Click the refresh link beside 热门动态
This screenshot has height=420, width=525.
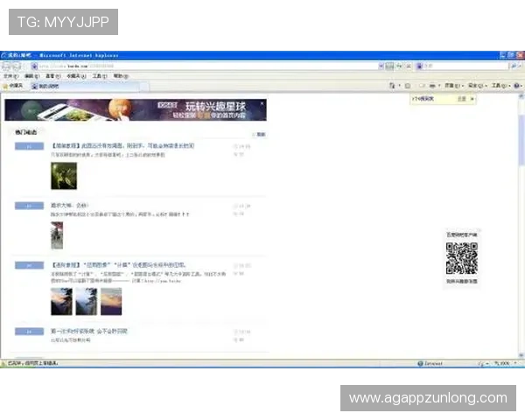coord(259,134)
